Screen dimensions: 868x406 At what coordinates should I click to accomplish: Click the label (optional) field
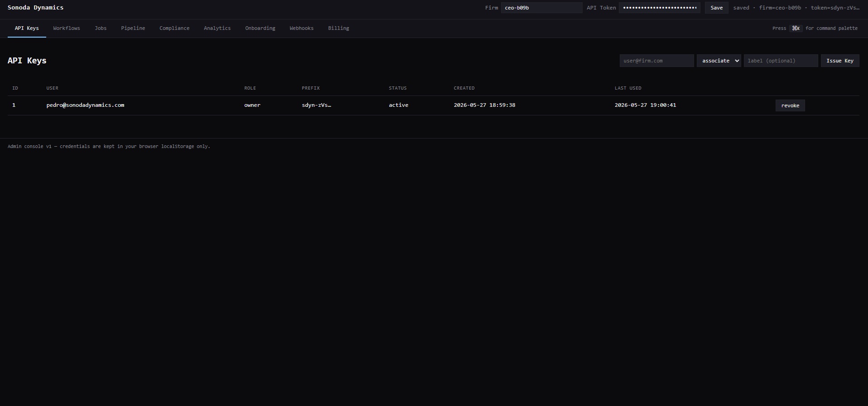point(781,61)
